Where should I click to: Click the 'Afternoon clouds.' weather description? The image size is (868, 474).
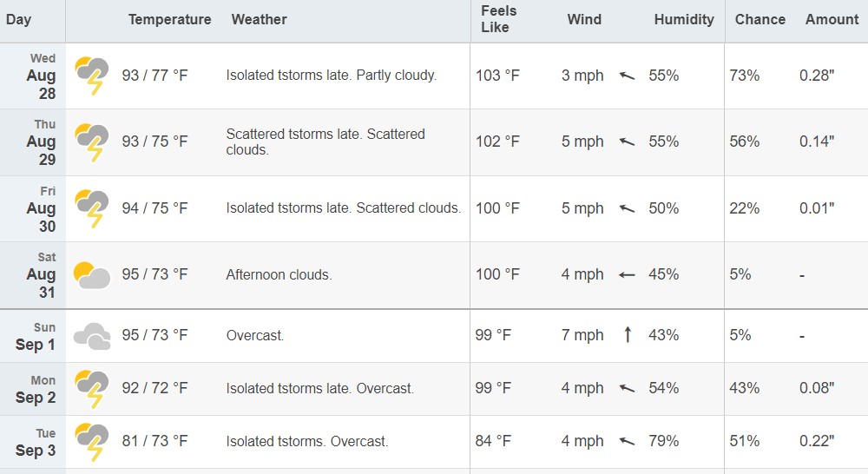tap(279, 274)
